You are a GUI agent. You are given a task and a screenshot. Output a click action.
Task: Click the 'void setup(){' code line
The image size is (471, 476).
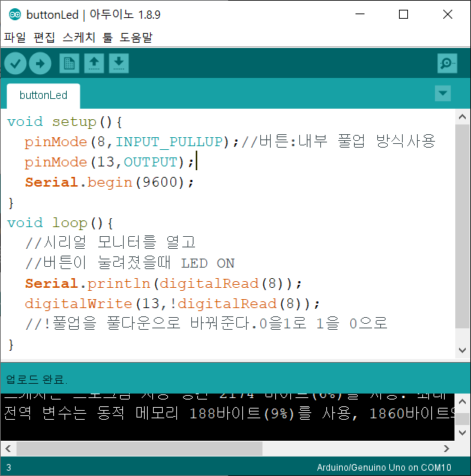(64, 122)
